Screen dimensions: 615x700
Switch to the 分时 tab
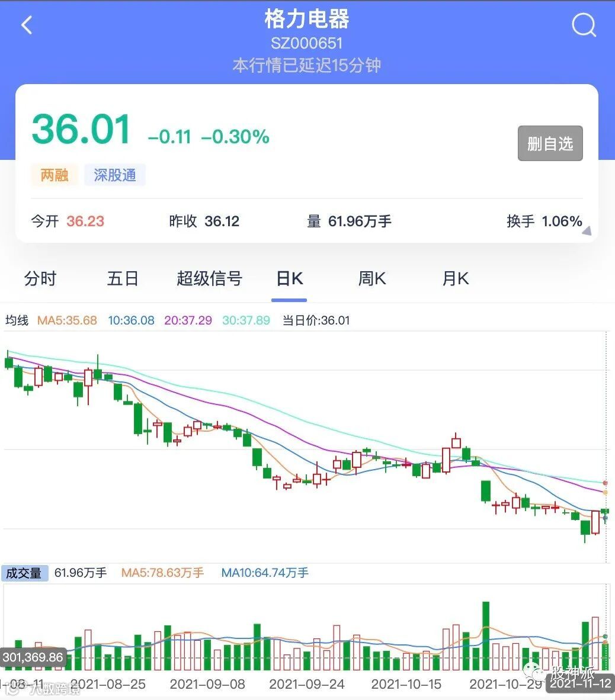point(40,278)
